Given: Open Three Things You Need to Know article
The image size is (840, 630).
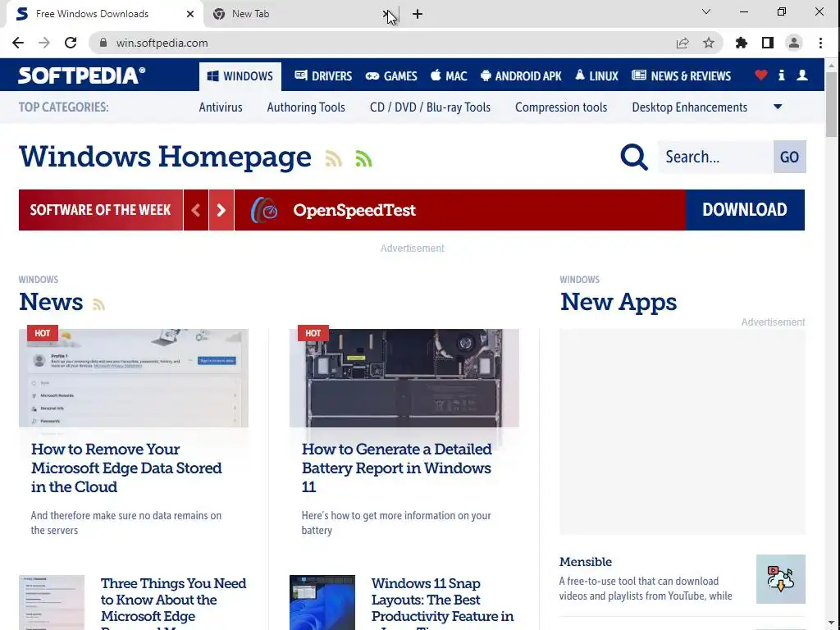Looking at the screenshot, I should click(x=174, y=605).
